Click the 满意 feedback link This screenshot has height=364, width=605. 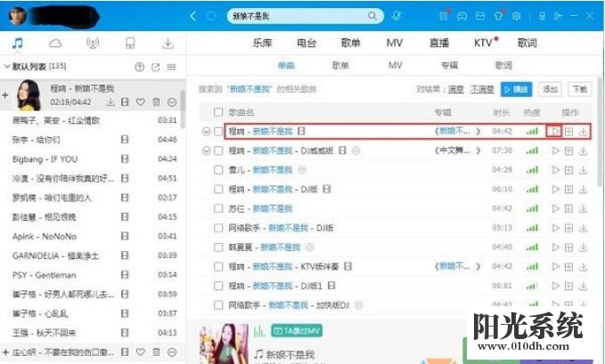pos(455,90)
